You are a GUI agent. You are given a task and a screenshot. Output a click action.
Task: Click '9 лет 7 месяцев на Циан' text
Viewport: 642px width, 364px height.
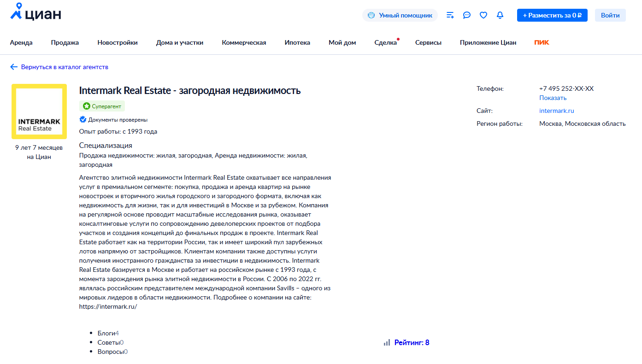tap(39, 153)
